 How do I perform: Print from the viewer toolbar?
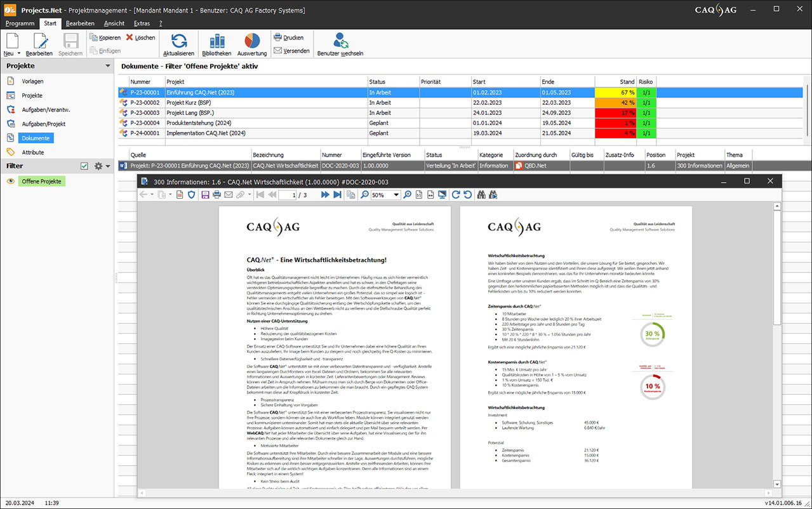pyautogui.click(x=216, y=195)
